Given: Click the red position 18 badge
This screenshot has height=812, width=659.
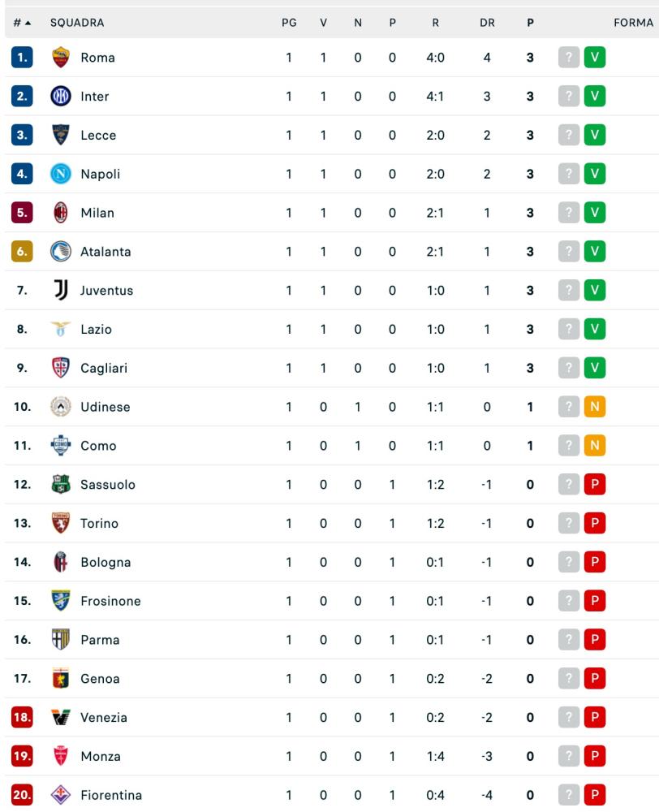Looking at the screenshot, I should 22,717.
